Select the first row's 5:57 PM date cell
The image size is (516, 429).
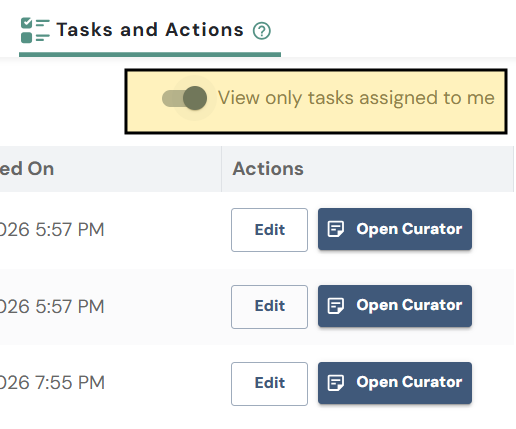click(x=52, y=230)
